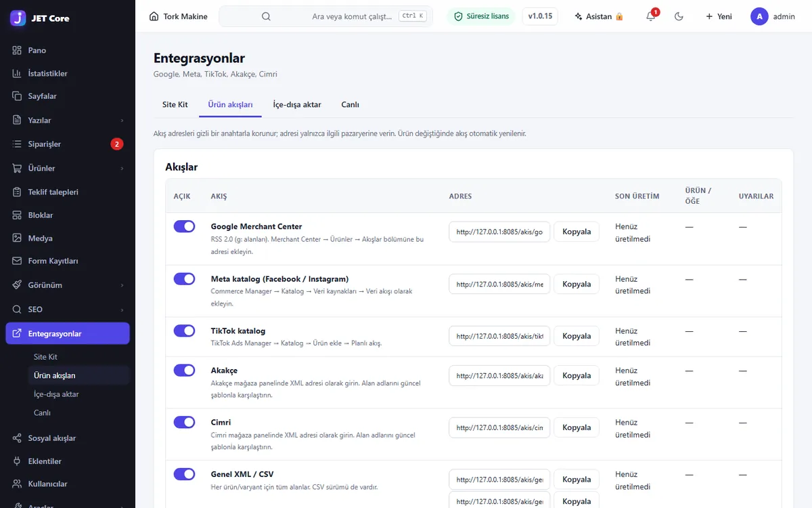Open the İstatistikler chart icon
Image resolution: width=812 pixels, height=508 pixels.
(x=17, y=73)
